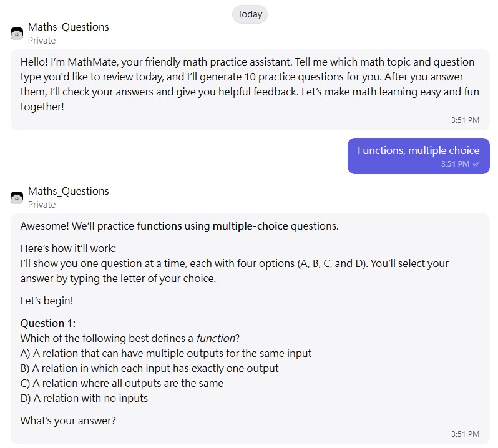498x448 pixels.
Task: Click option C where all outputs are the same
Action: [122, 383]
